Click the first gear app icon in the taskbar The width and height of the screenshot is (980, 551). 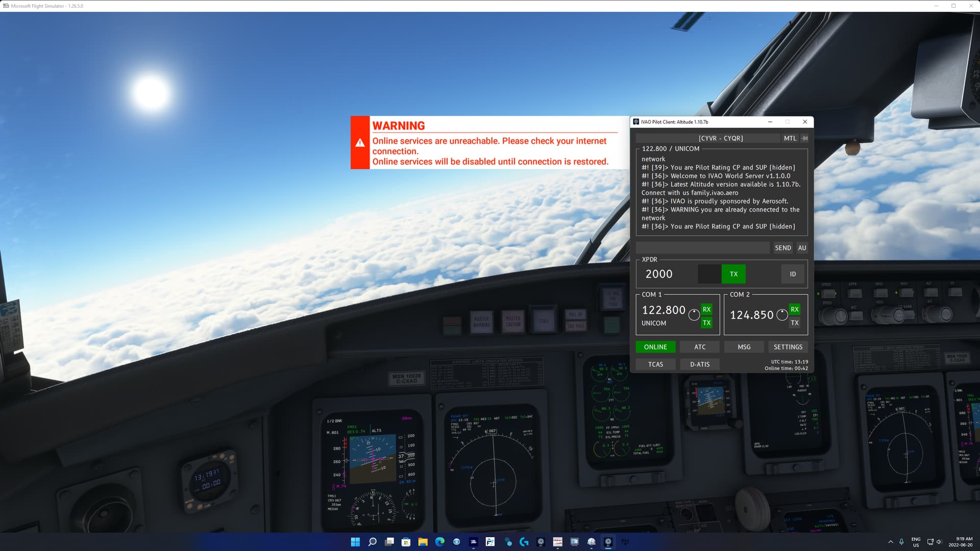[x=541, y=542]
